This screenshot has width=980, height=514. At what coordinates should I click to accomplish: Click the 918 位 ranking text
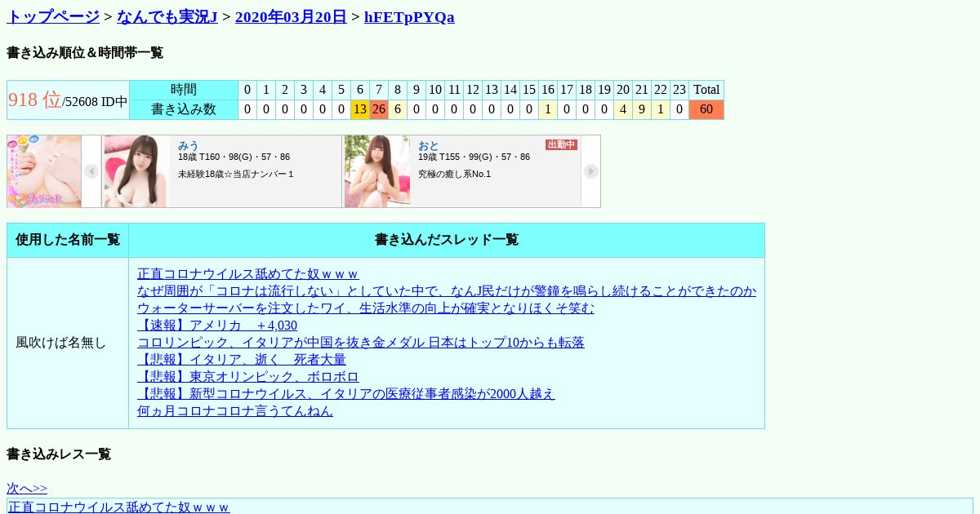tap(35, 100)
